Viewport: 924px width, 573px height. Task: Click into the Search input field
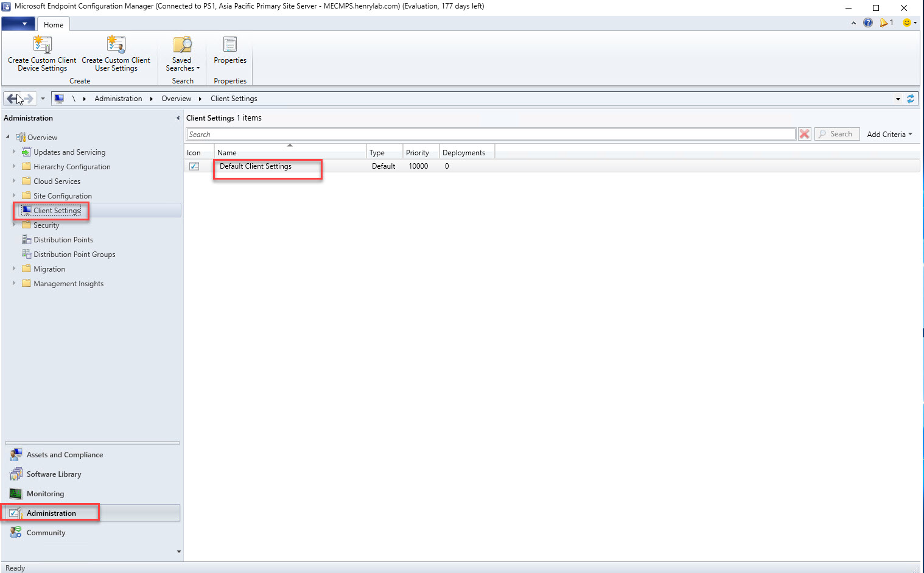click(x=490, y=135)
